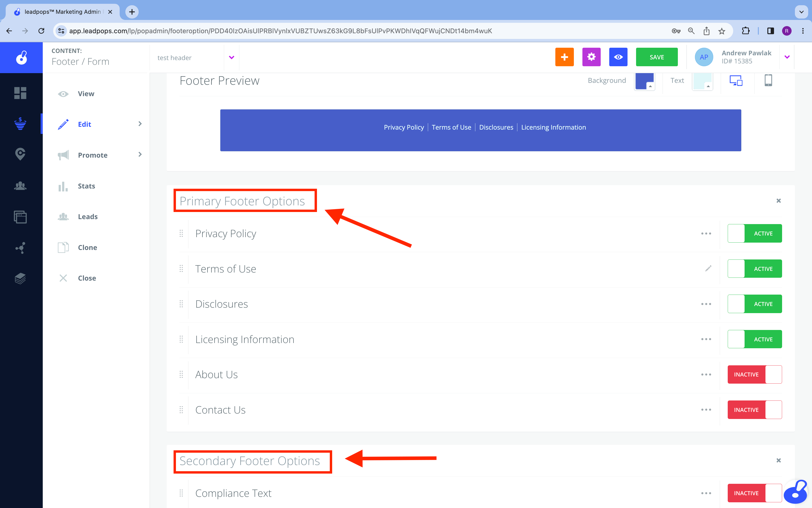Open the three-dot menu for Disclosures
Screen dimensions: 812x508
pos(706,304)
